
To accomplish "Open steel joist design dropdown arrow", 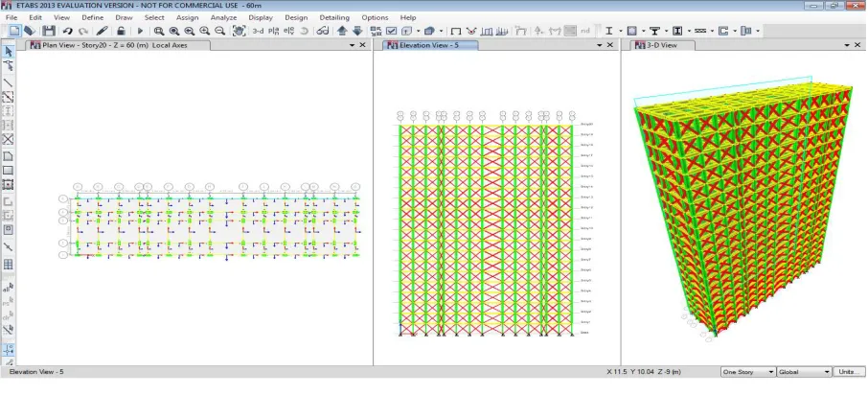I will [x=712, y=31].
